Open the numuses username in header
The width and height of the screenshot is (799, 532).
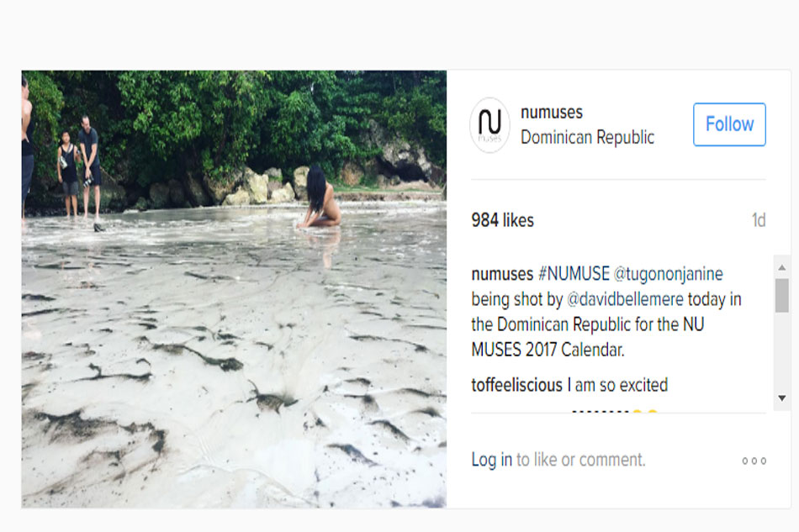(552, 112)
